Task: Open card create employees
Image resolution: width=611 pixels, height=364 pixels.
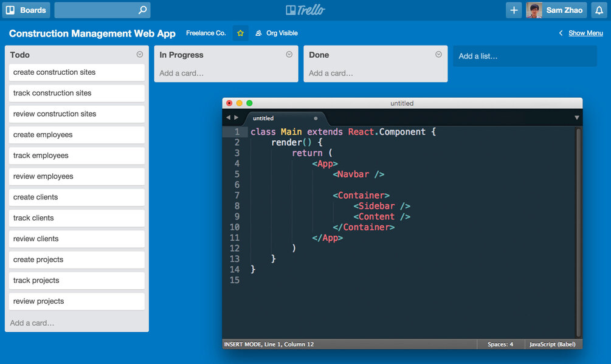Action: pyautogui.click(x=77, y=135)
